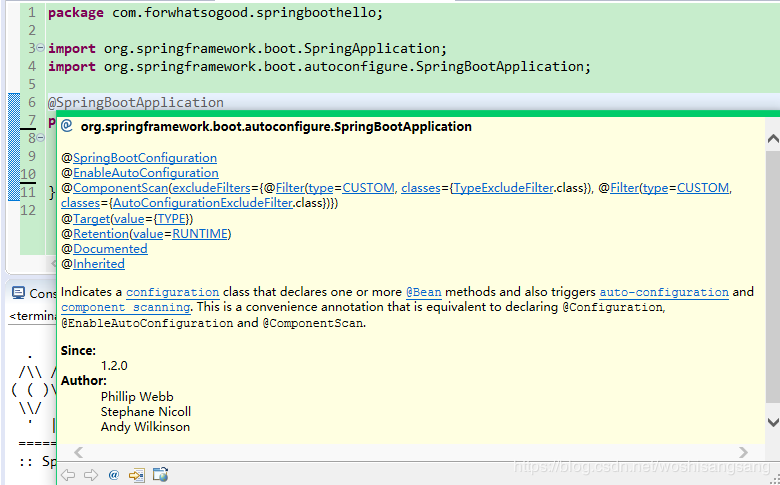780x485 pixels.
Task: Click the hover scrollbar down arrow
Action: click(x=773, y=422)
